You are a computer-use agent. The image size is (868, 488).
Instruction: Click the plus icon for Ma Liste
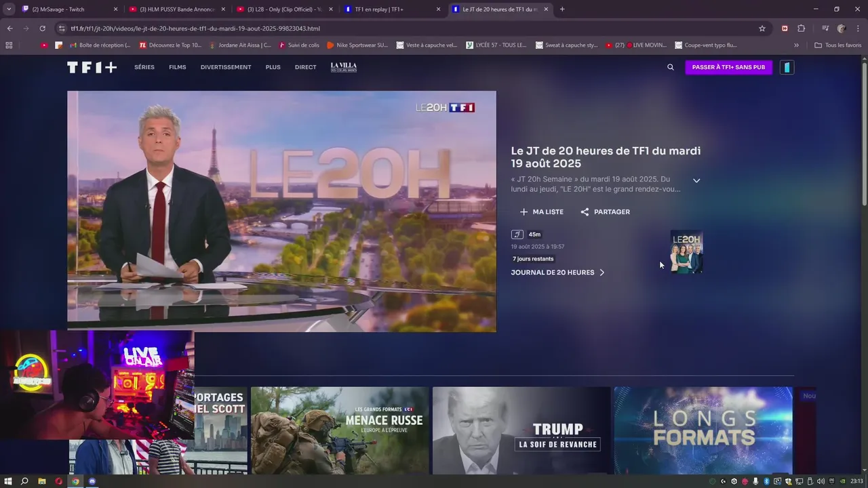point(524,212)
